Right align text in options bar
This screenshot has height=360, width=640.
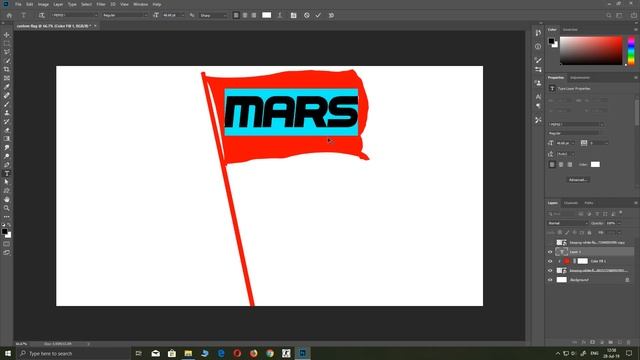point(254,15)
